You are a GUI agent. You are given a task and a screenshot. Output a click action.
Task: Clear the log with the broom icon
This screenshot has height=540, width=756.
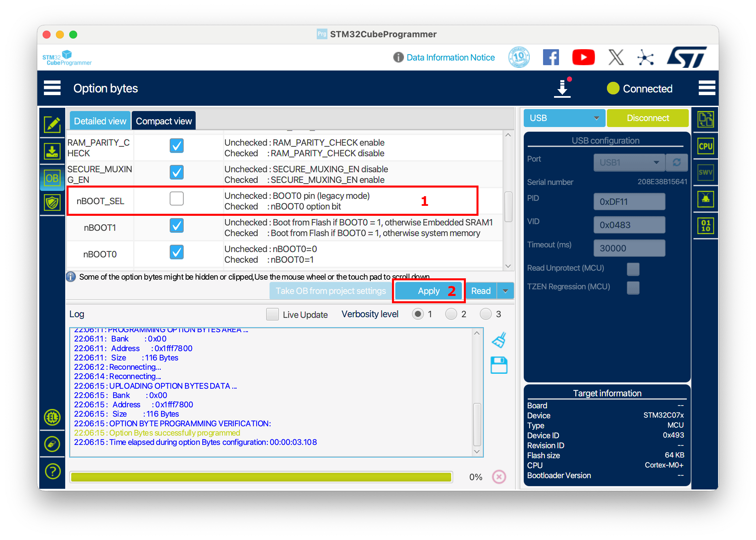(498, 340)
